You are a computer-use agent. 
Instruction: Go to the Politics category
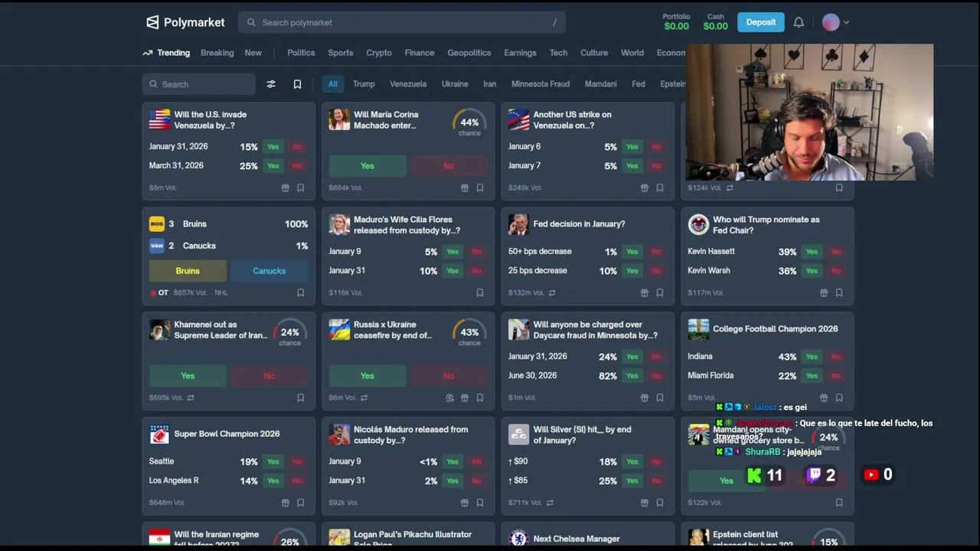pyautogui.click(x=301, y=53)
